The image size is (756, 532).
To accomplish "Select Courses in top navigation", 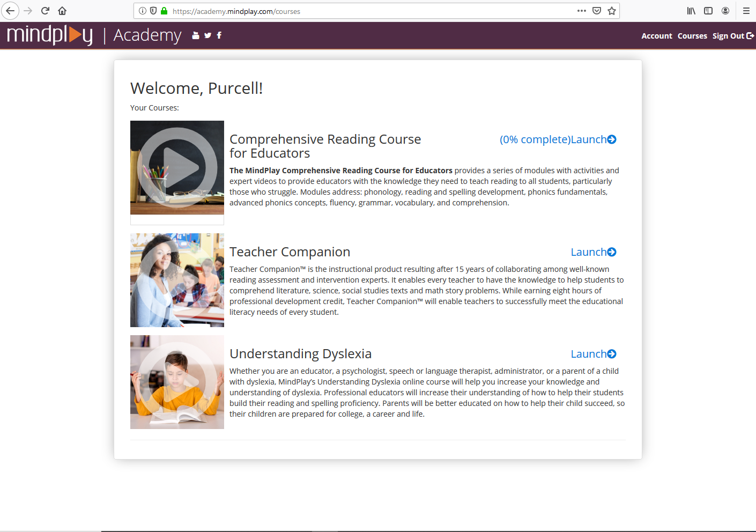I will tap(692, 36).
